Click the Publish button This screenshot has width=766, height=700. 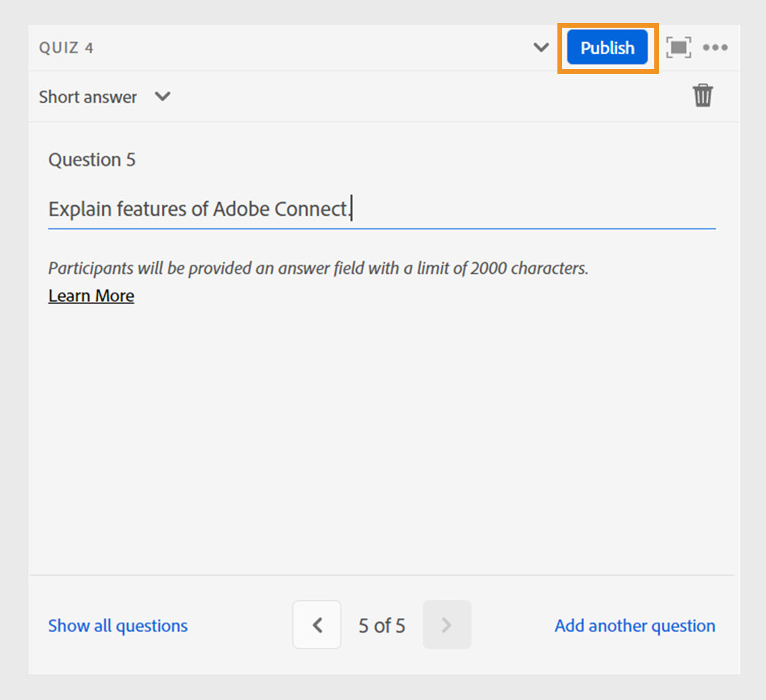pyautogui.click(x=608, y=48)
